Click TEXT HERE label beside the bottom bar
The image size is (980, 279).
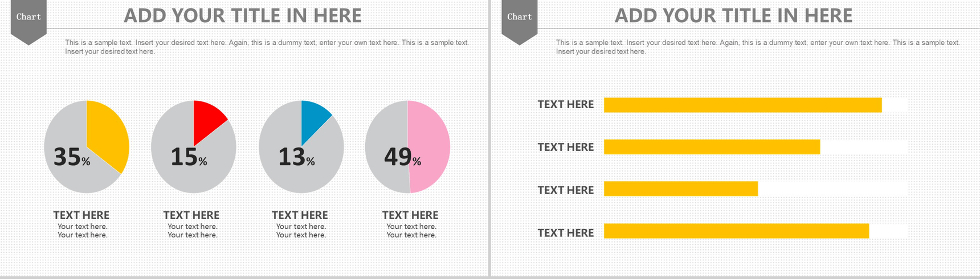pyautogui.click(x=566, y=233)
